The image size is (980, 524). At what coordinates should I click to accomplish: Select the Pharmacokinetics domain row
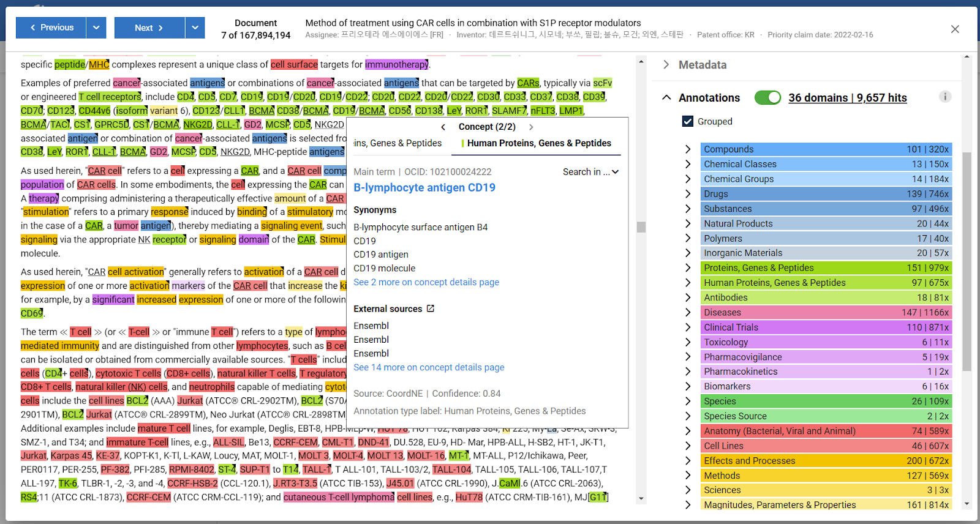[x=826, y=372]
